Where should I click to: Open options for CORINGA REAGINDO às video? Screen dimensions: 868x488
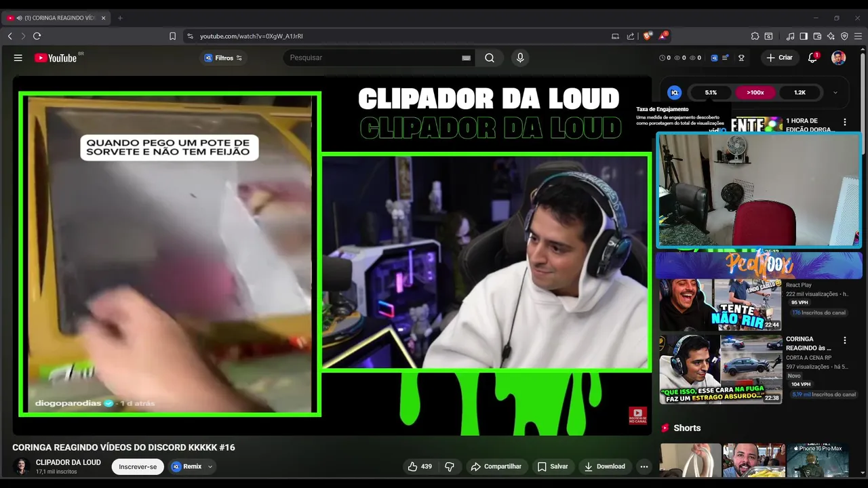click(x=845, y=340)
